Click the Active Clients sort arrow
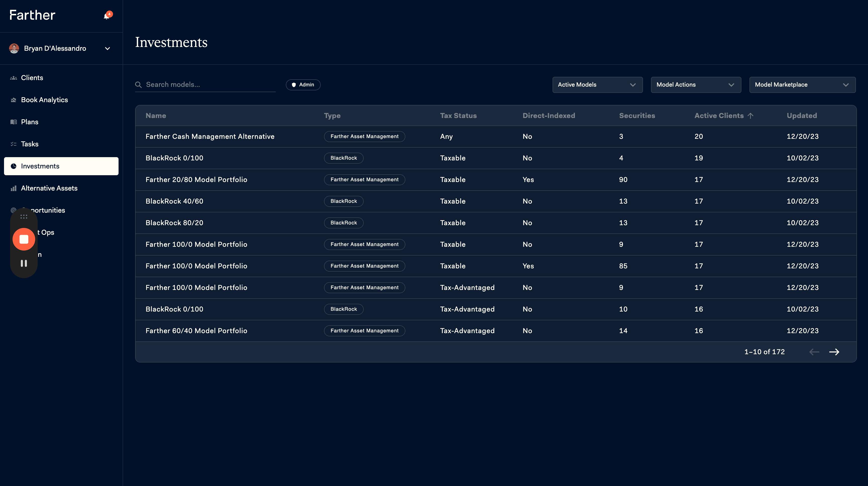The width and height of the screenshot is (868, 486). click(x=750, y=116)
